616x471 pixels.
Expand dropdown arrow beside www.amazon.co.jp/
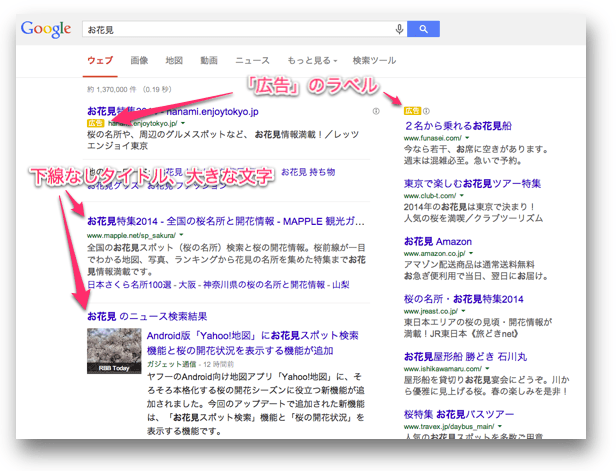click(x=471, y=253)
